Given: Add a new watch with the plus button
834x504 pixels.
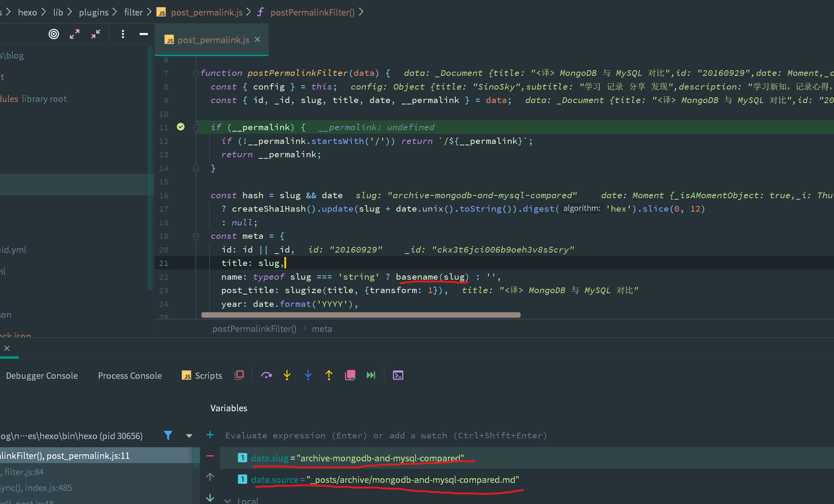Looking at the screenshot, I should (210, 436).
